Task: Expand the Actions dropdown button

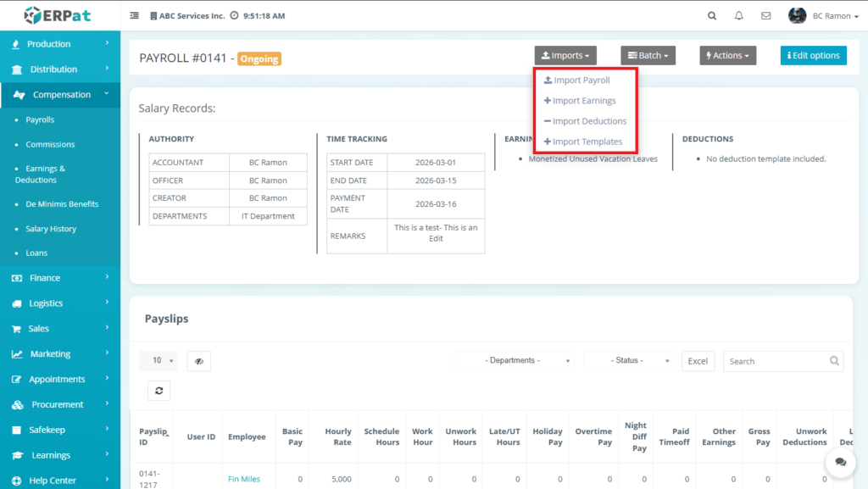Action: coord(727,56)
